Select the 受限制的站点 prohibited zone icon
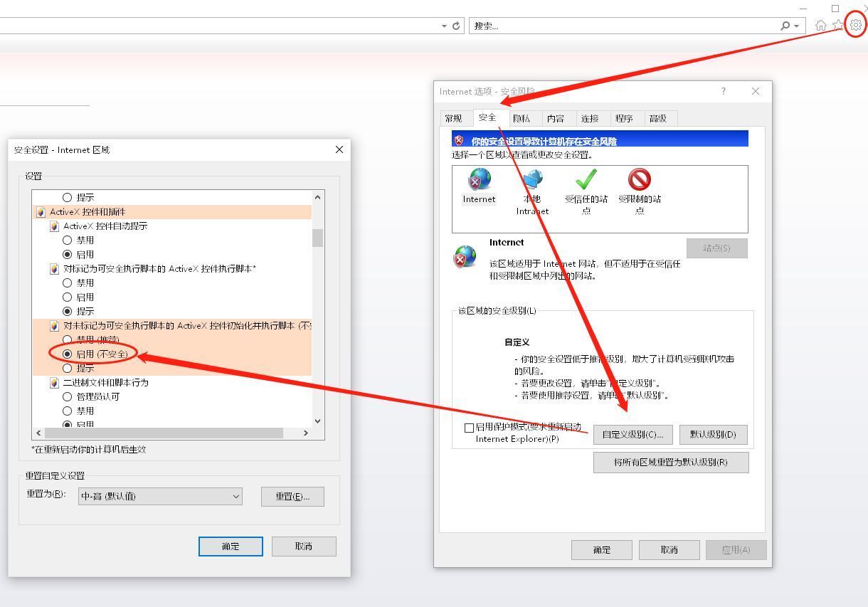868x607 pixels. tap(639, 180)
